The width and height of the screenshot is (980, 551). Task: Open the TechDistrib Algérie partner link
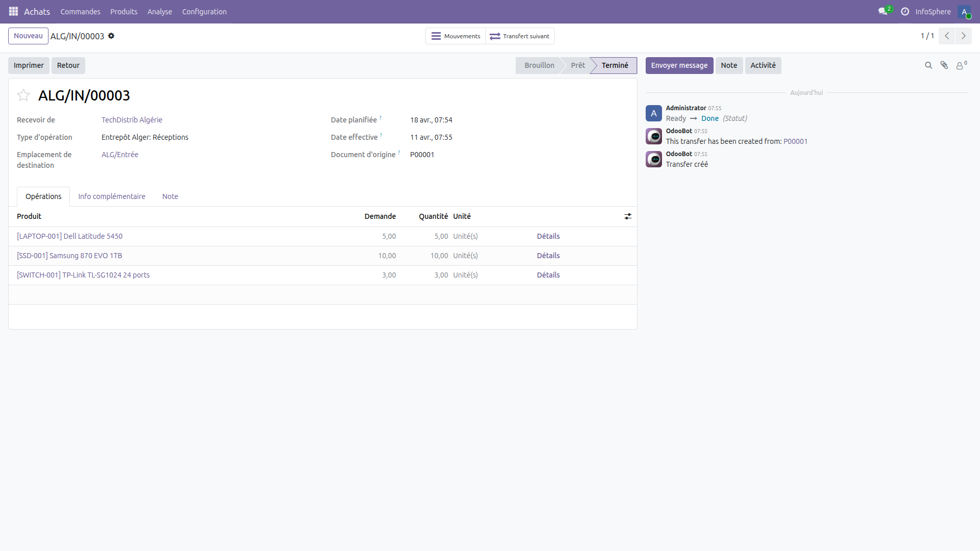click(132, 120)
